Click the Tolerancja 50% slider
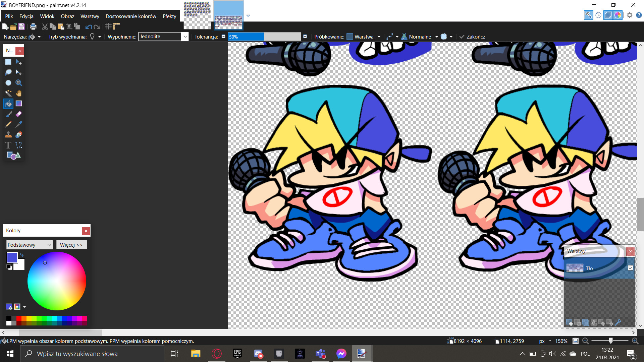Screen dimensions: 644x362 [264, 37]
